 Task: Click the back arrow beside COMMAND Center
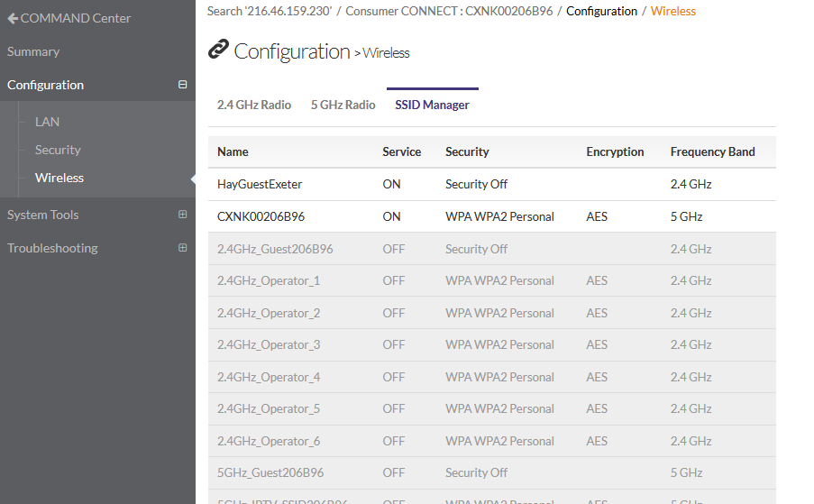(x=13, y=18)
